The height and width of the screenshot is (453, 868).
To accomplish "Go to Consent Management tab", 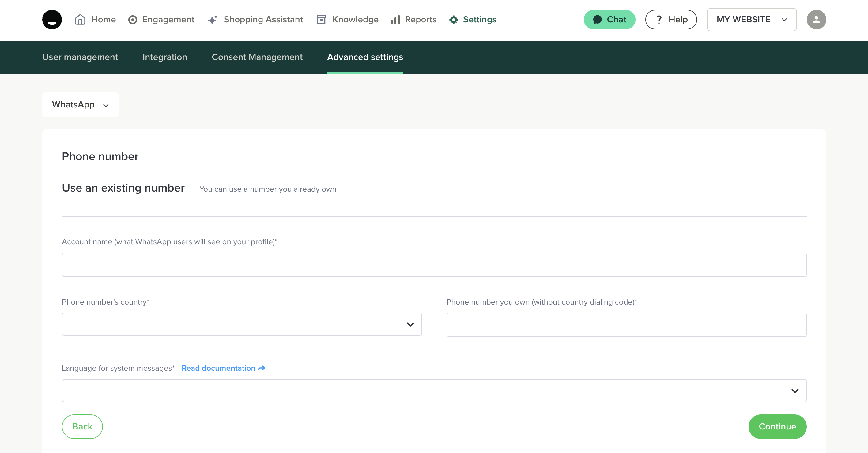I will click(x=257, y=57).
